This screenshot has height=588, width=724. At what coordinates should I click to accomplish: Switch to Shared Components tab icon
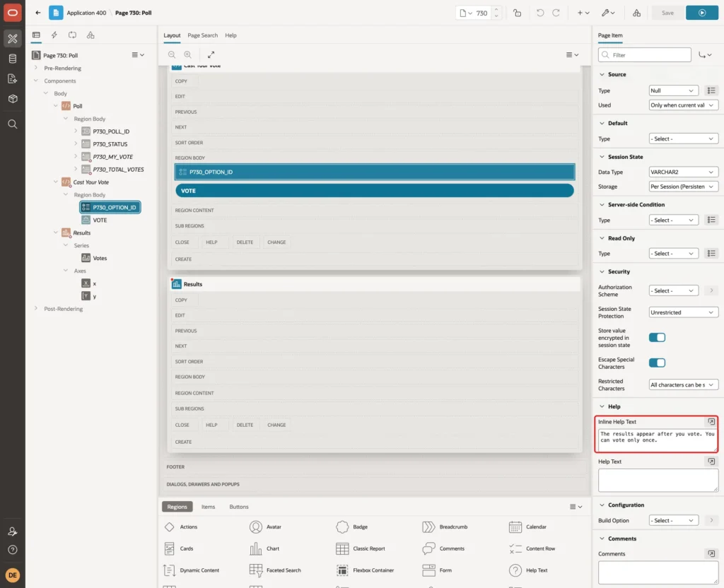(x=90, y=35)
